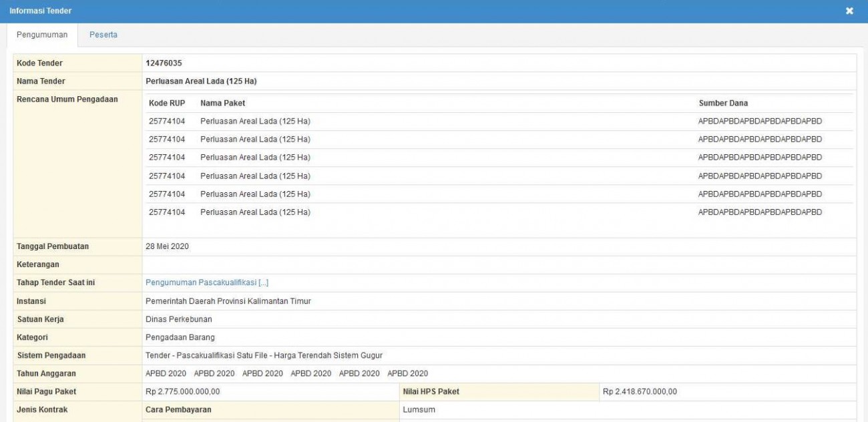Click the Nama Paket column header
This screenshot has width=868, height=422.
[222, 103]
